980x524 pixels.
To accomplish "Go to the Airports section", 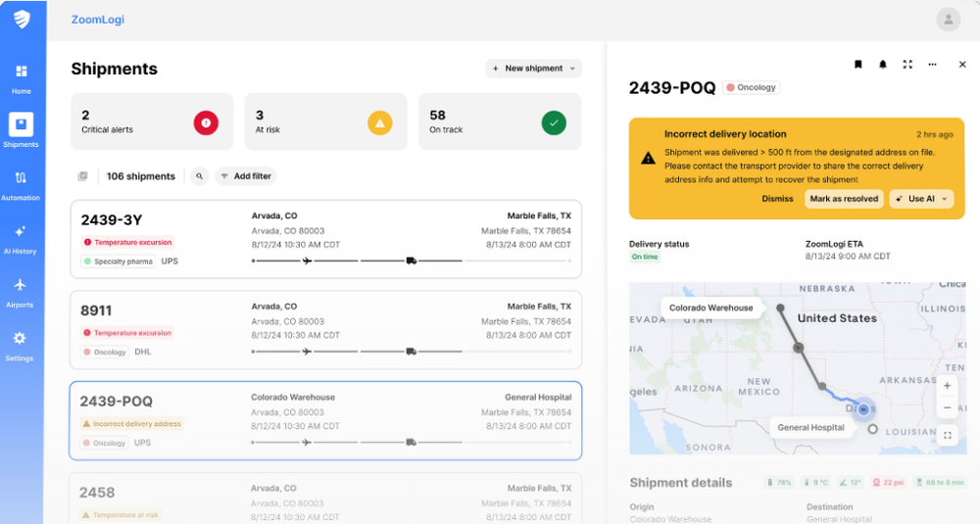I will [x=20, y=294].
